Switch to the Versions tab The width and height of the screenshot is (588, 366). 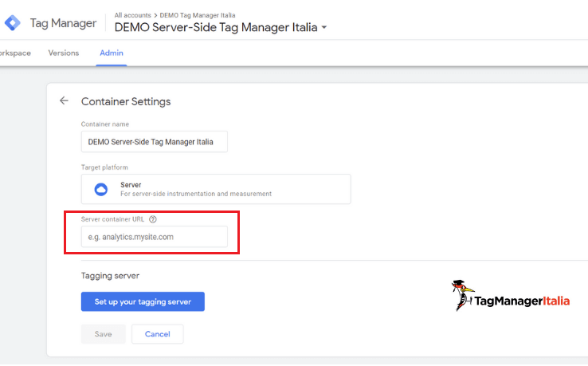click(64, 53)
